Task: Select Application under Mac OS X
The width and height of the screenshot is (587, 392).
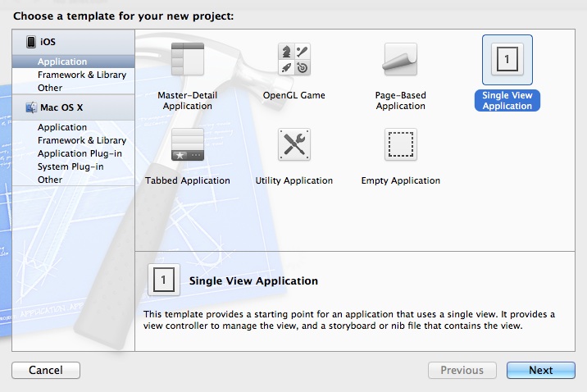Action: coord(74,127)
